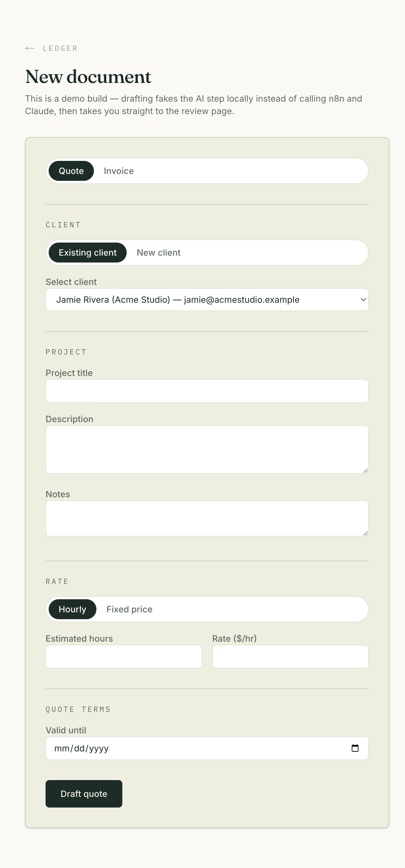
Task: Click the Notes textarea resize grip
Action: [365, 533]
